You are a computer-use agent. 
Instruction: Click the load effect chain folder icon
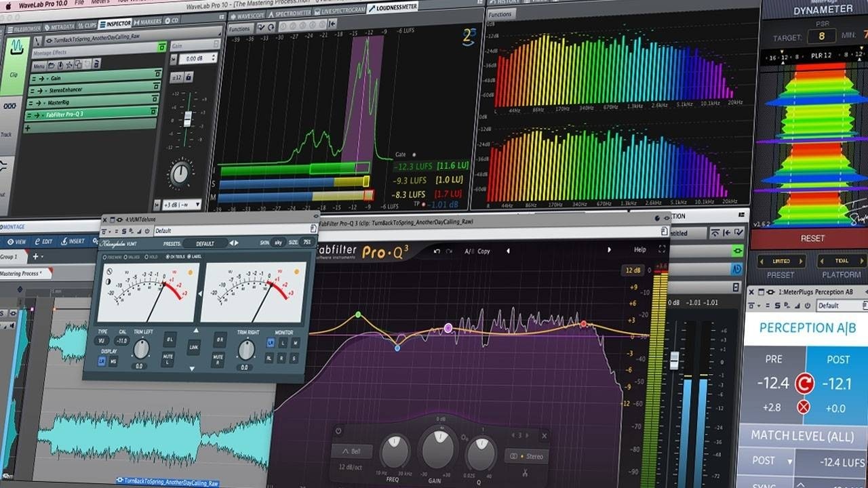pos(52,66)
